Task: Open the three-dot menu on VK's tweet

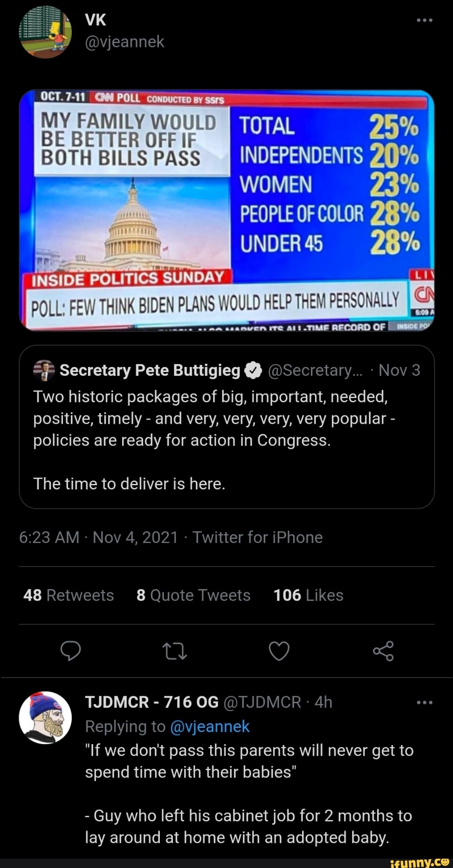Action: 425,20
